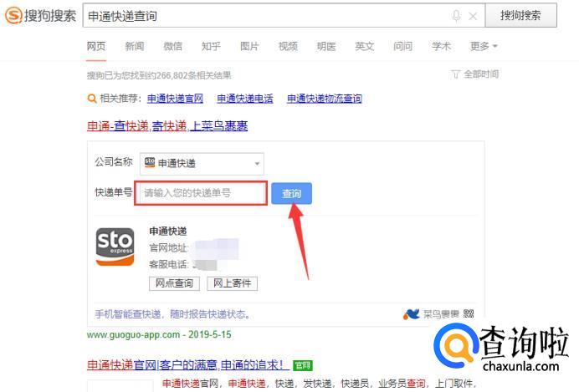Clear the search box with the X icon

tap(473, 16)
